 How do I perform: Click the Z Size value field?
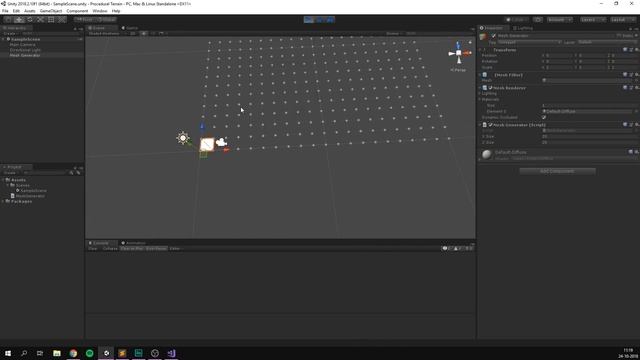pos(589,142)
